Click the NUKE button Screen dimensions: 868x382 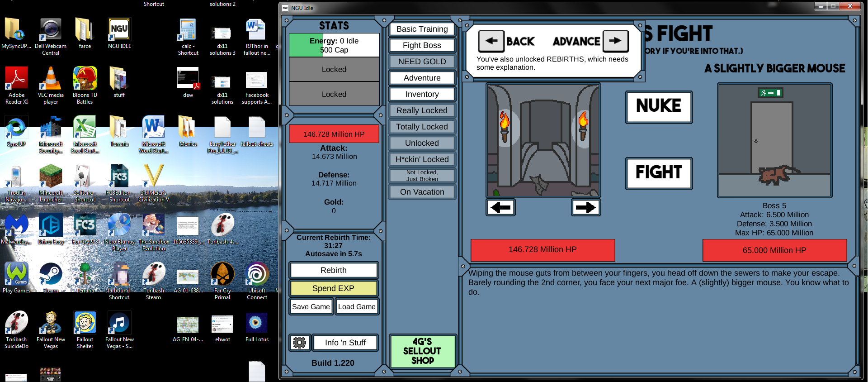click(659, 107)
